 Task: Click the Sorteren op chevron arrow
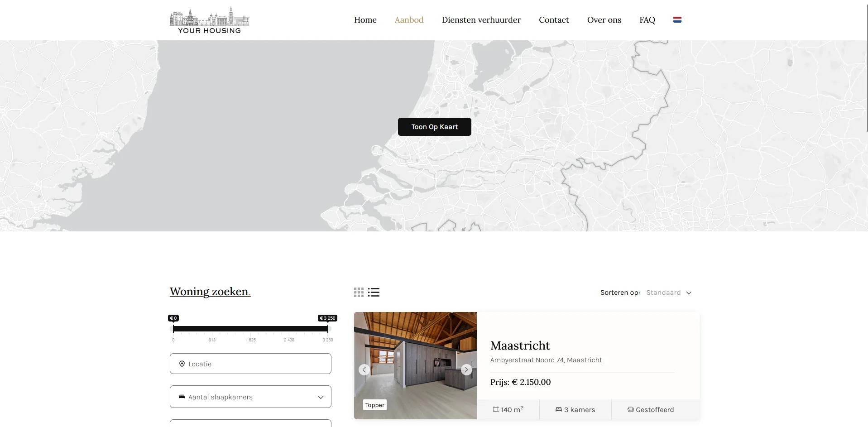click(x=689, y=293)
